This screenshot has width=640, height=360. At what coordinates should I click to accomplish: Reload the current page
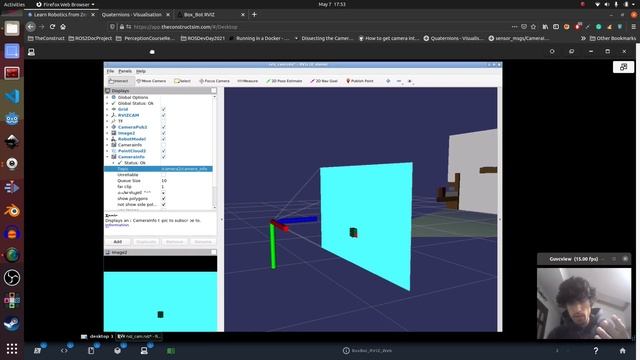[52, 27]
